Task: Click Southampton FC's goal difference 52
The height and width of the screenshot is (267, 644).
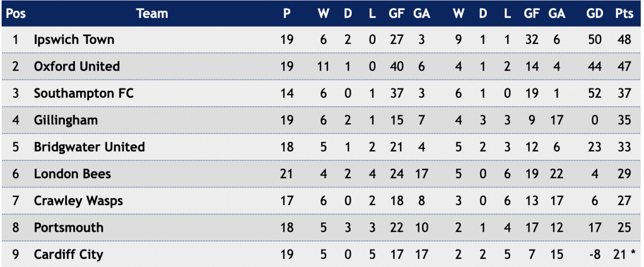Action: pos(594,93)
